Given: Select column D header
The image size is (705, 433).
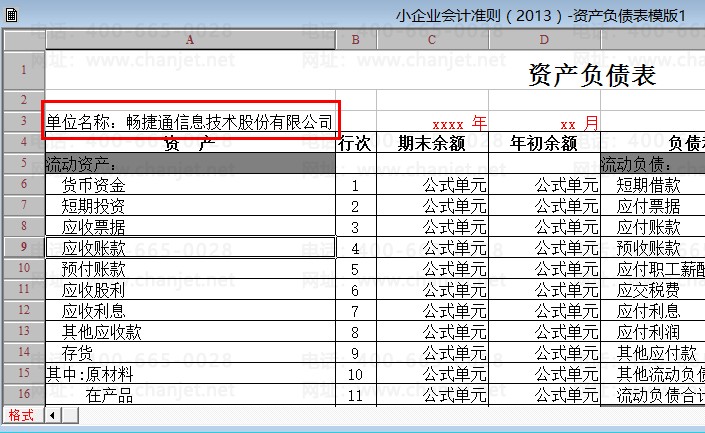Looking at the screenshot, I should click(544, 40).
